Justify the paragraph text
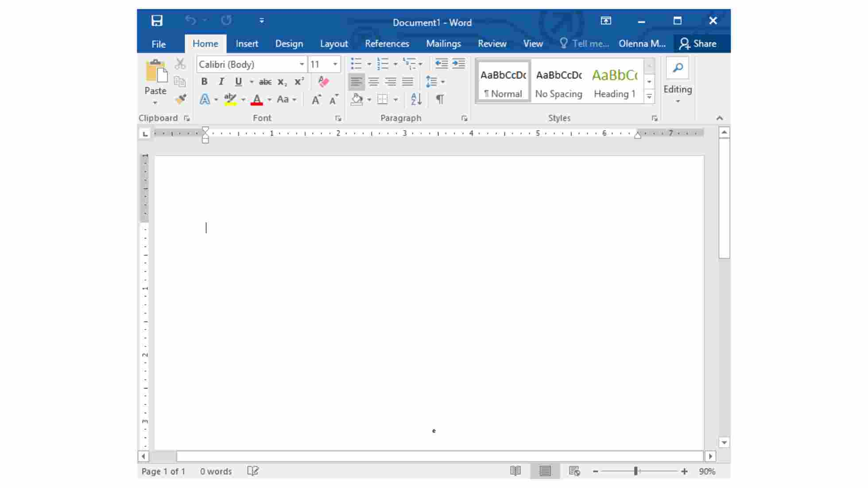868x488 pixels. (x=407, y=82)
